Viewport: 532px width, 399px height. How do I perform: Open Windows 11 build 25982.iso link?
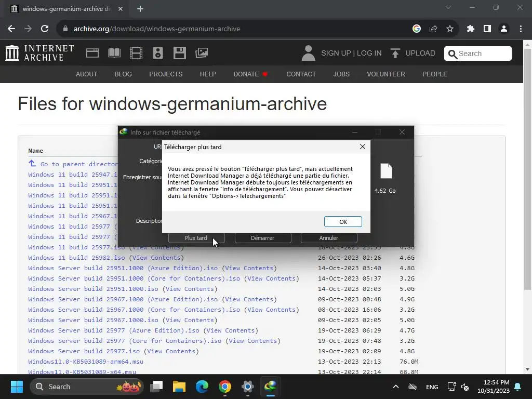pyautogui.click(x=76, y=258)
